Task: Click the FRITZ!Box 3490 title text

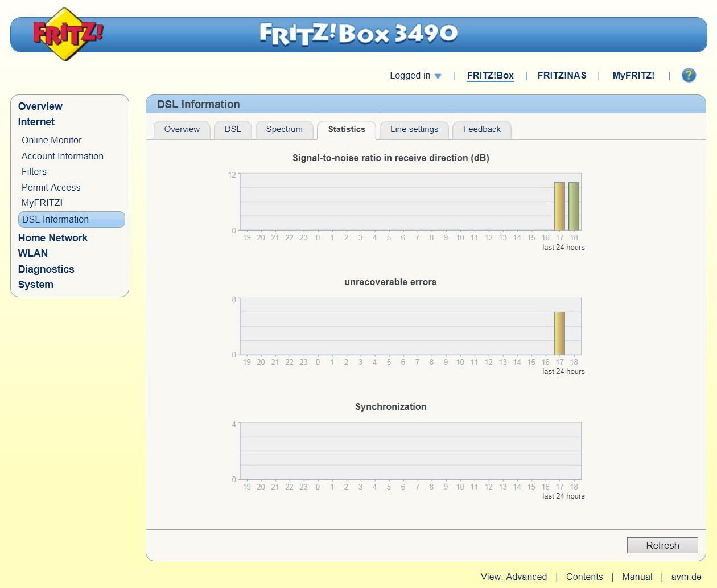Action: tap(358, 34)
